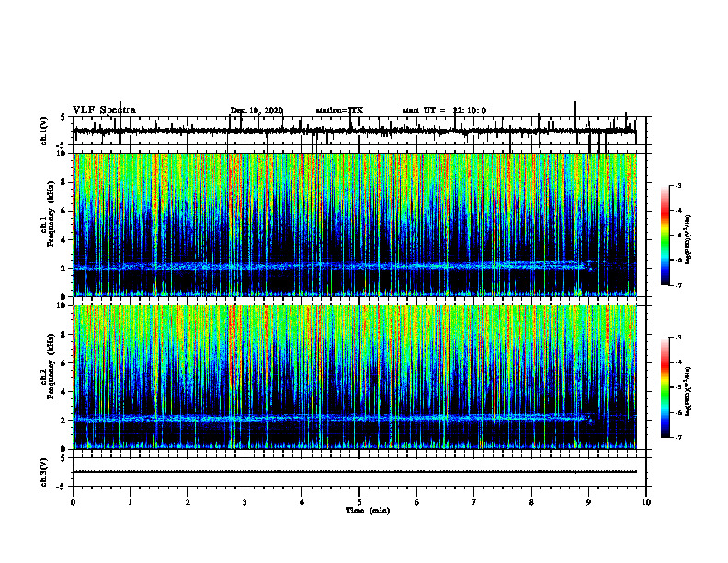The height and width of the screenshot is (563, 728).
Task: Click time axis tick label '4'
Action: 302,502
